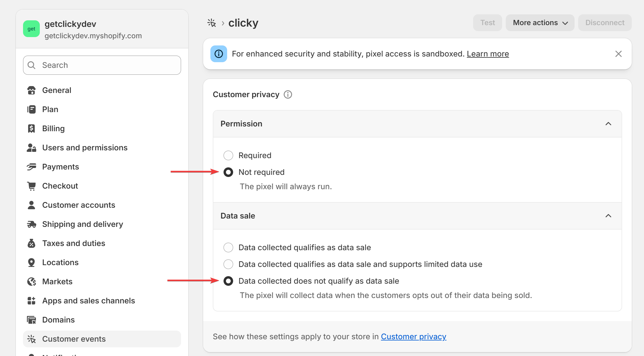Viewport: 644px width, 356px height.
Task: Select Data collected qualifies as data sale
Action: (x=228, y=247)
